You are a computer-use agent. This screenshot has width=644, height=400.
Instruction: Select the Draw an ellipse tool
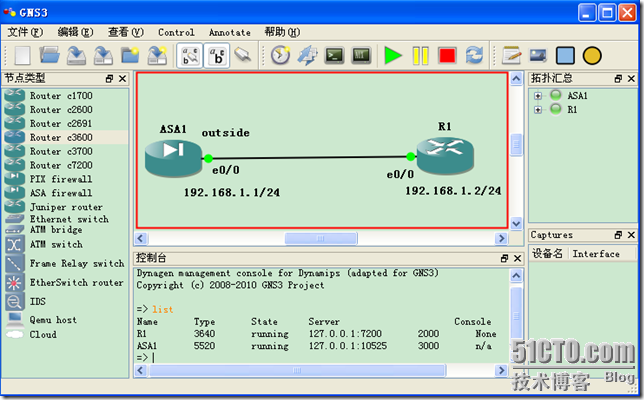[x=592, y=55]
